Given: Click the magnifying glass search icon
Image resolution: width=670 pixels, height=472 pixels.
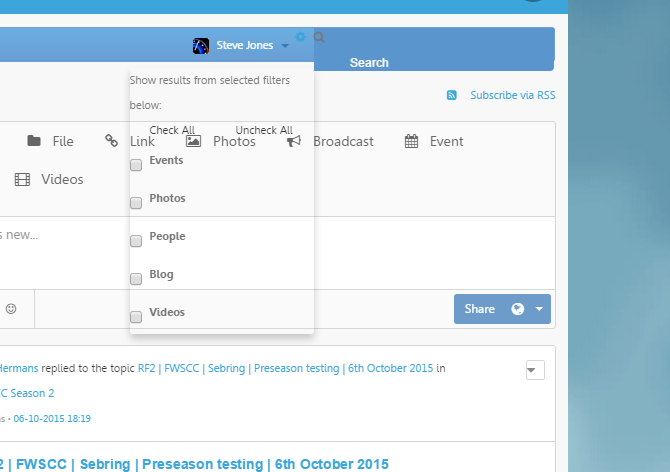Looking at the screenshot, I should point(319,37).
